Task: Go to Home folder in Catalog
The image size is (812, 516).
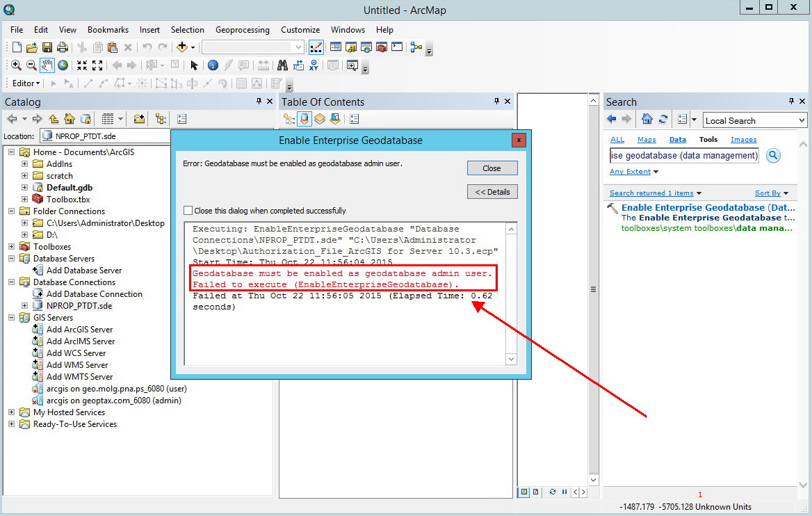Action: click(x=70, y=119)
